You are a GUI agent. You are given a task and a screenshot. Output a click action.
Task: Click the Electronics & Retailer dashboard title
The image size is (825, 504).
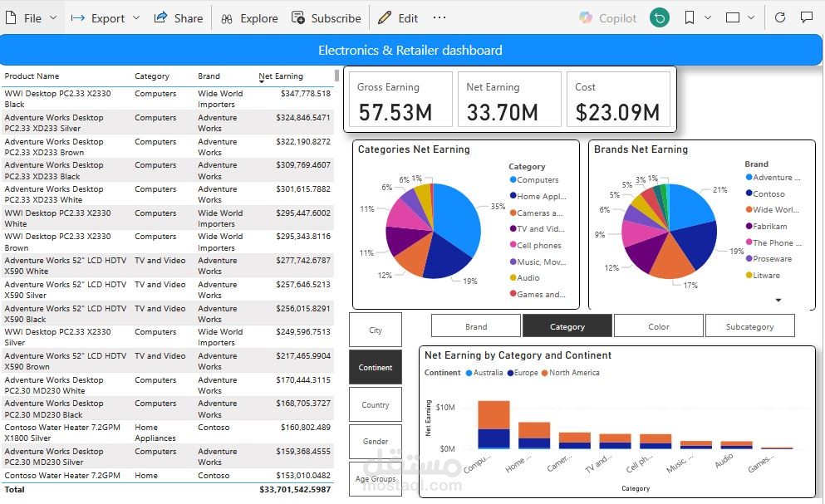(x=410, y=51)
